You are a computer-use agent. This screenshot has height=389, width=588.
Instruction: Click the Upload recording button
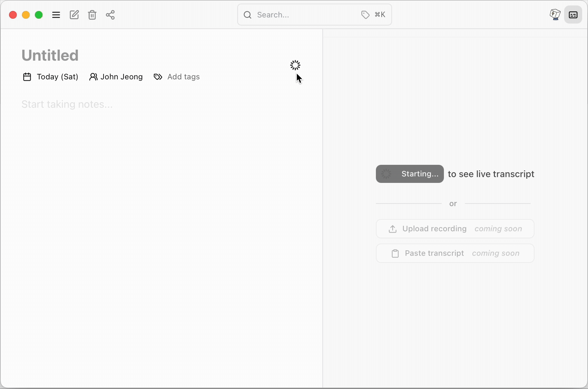click(455, 229)
